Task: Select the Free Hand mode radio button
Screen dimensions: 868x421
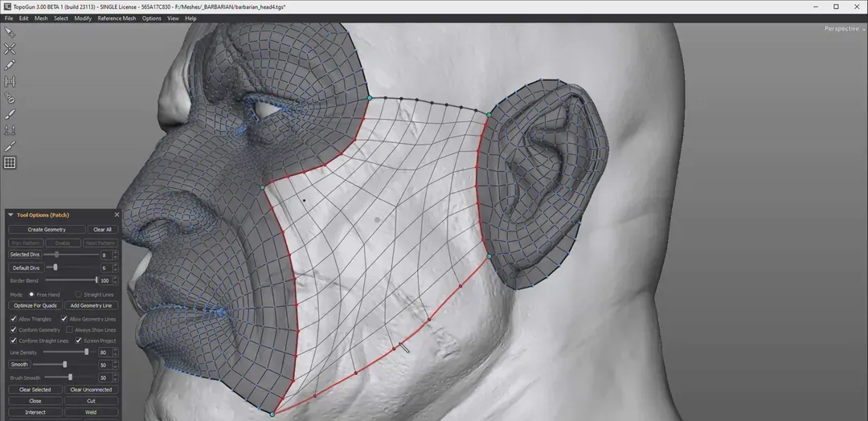Action: [31, 295]
